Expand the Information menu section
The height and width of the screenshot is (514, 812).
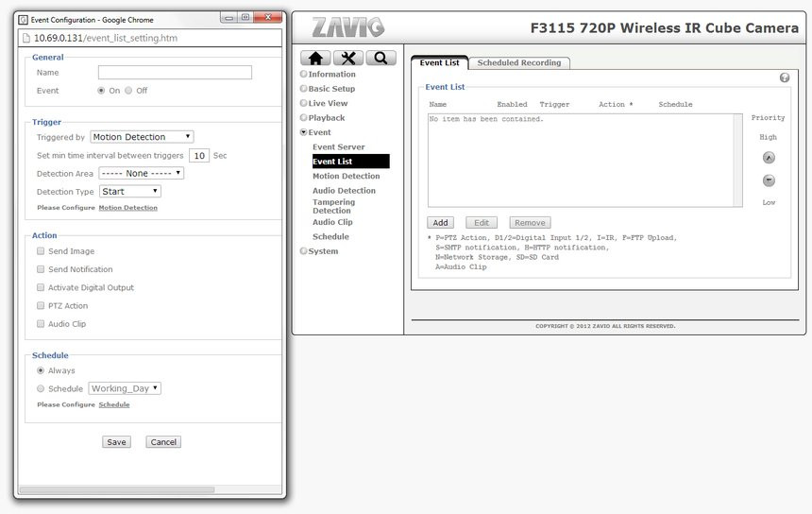[x=329, y=74]
